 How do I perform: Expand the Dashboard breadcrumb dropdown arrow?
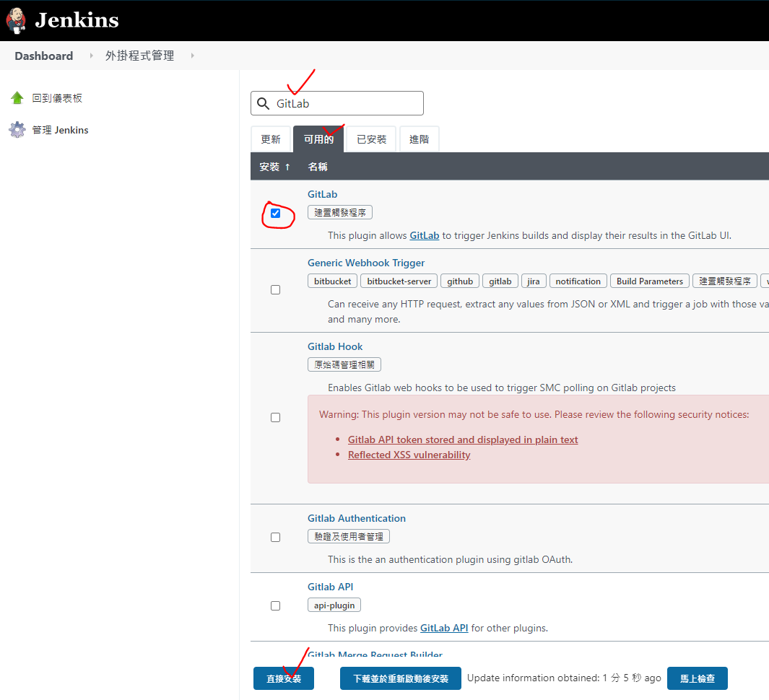(x=91, y=56)
